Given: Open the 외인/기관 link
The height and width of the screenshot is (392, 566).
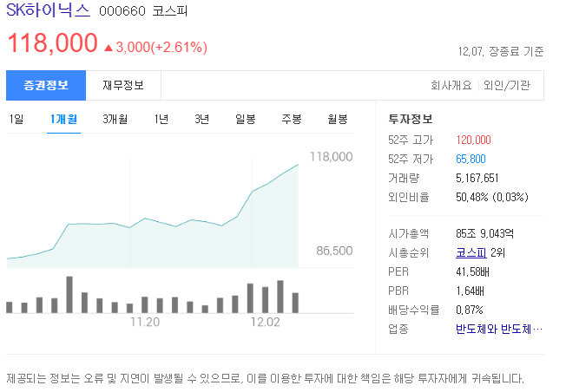Looking at the screenshot, I should coord(507,86).
